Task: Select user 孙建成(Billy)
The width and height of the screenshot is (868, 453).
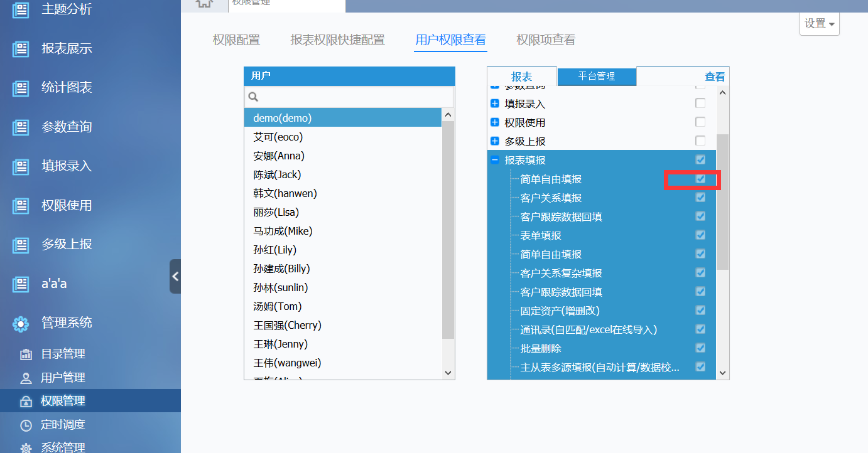Action: (x=343, y=269)
